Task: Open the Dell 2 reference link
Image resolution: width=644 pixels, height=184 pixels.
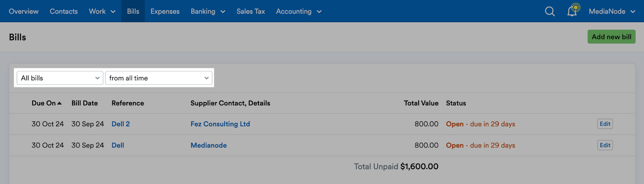Action: pos(121,124)
